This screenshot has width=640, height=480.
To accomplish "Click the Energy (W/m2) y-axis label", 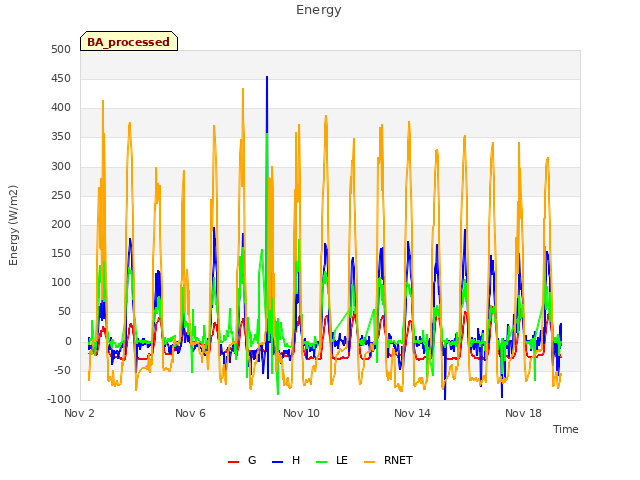I will pos(13,225).
